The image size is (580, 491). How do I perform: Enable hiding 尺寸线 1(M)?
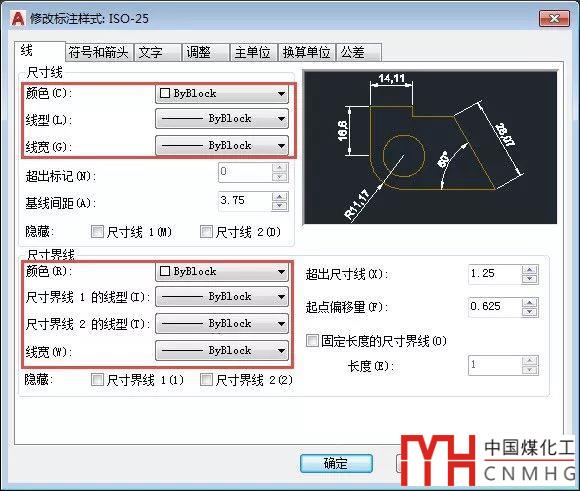click(97, 232)
